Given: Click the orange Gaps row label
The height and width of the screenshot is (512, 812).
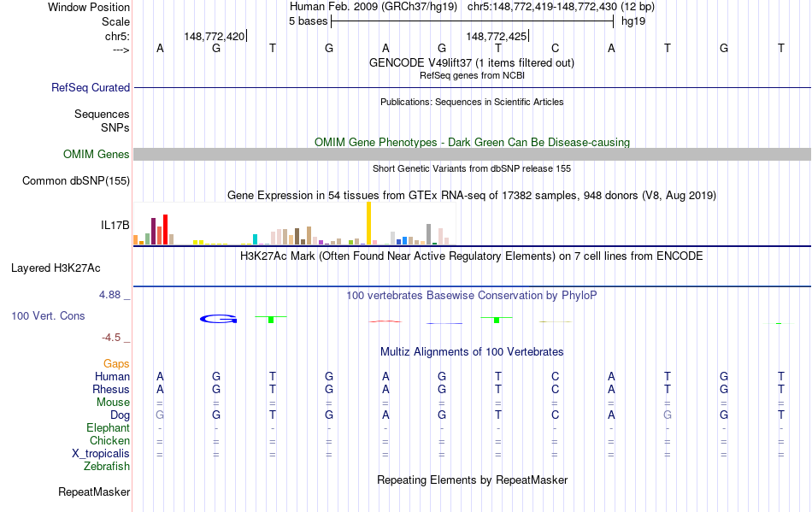Looking at the screenshot, I should (x=116, y=364).
